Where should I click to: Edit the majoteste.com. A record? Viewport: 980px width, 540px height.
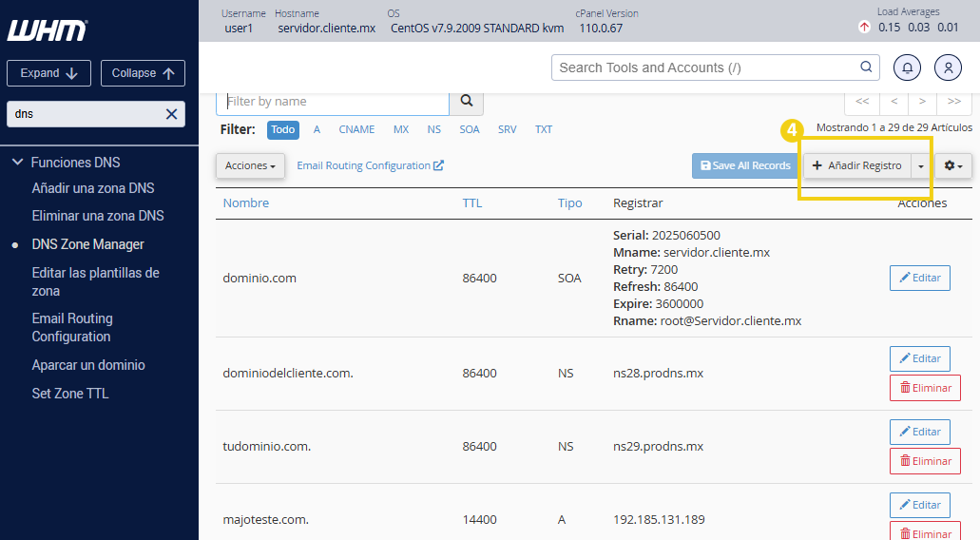click(x=920, y=505)
